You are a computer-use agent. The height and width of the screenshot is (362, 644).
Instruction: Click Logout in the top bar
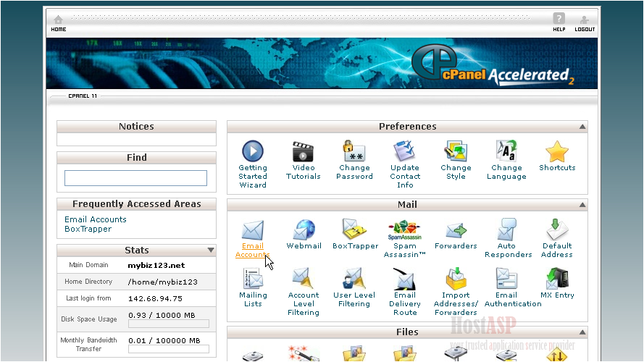[x=585, y=23]
